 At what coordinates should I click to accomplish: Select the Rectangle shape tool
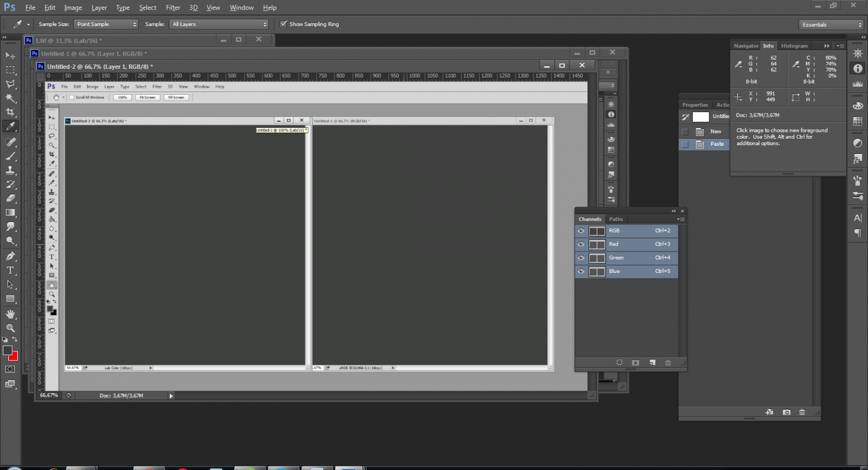click(10, 299)
